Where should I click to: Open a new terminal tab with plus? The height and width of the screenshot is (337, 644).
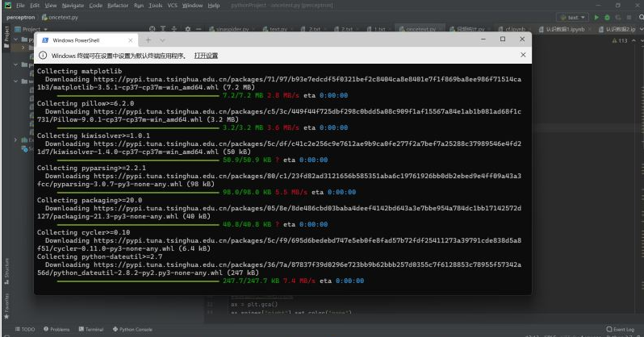[x=148, y=40]
